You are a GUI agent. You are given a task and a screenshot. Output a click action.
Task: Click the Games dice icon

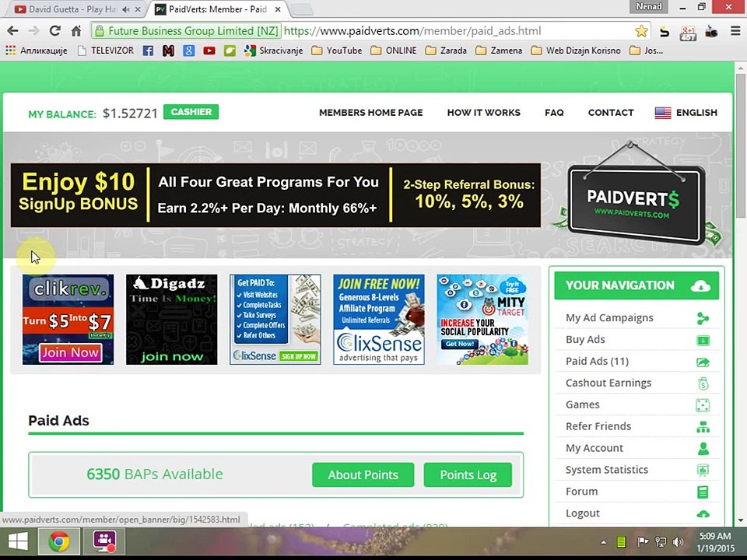click(703, 404)
